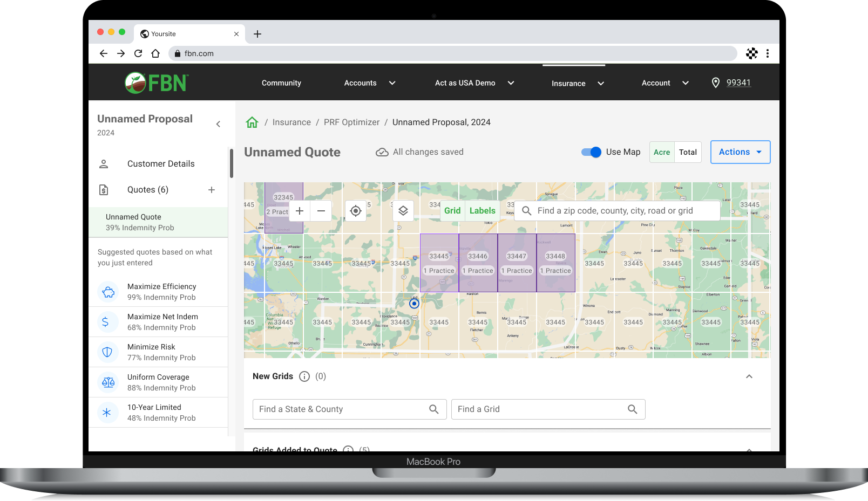Click the home breadcrumb icon
Screen dimensions: 868x501
point(252,122)
